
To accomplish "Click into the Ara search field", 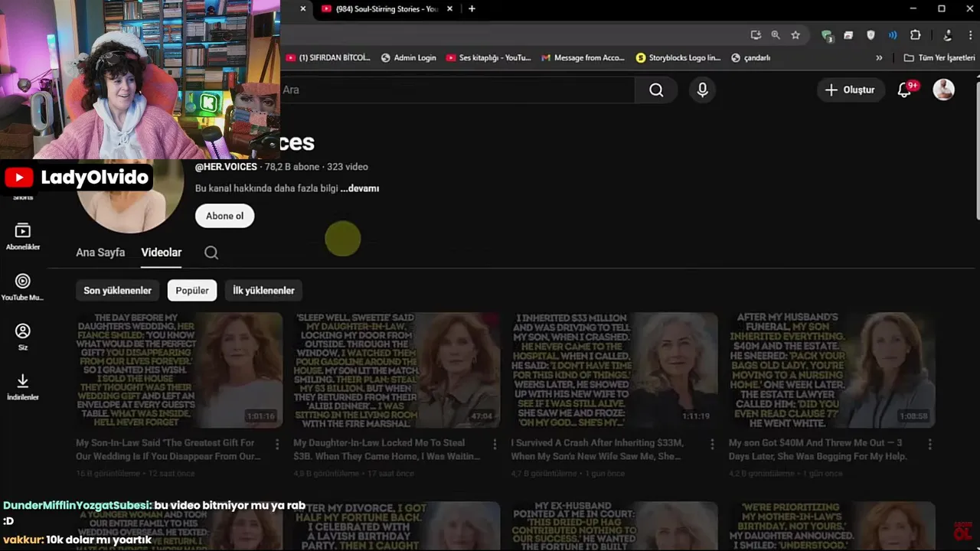I will coord(457,90).
